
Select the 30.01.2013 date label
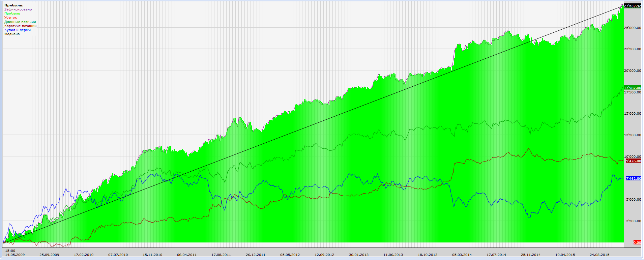(x=359, y=255)
